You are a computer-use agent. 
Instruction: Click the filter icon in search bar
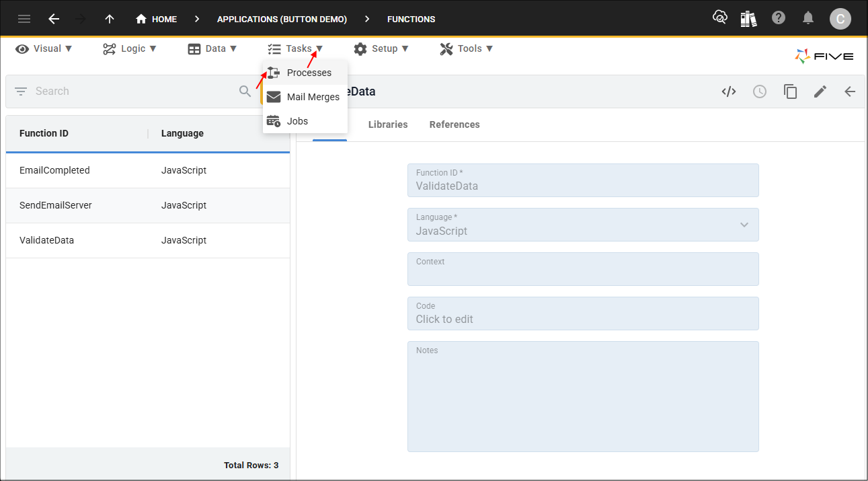point(21,91)
